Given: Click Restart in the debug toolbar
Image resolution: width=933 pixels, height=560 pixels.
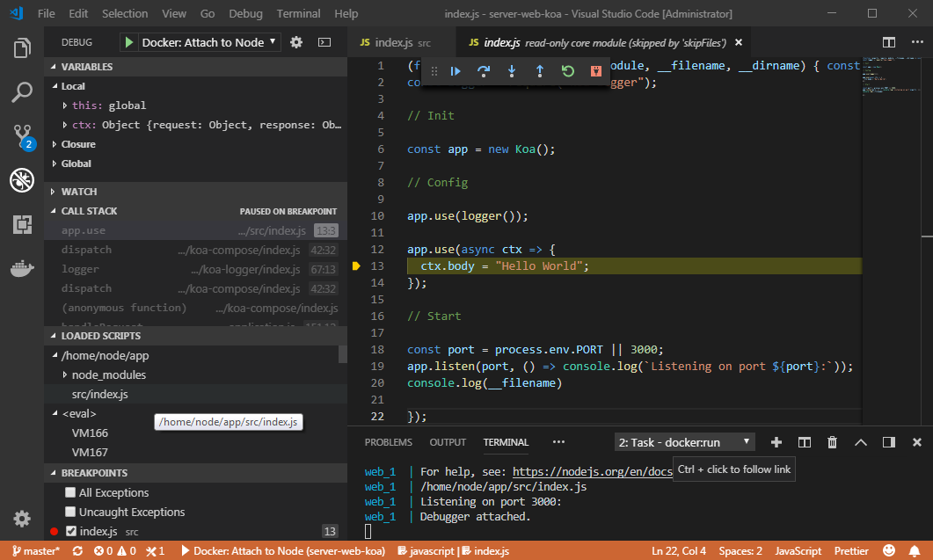Looking at the screenshot, I should pos(568,71).
